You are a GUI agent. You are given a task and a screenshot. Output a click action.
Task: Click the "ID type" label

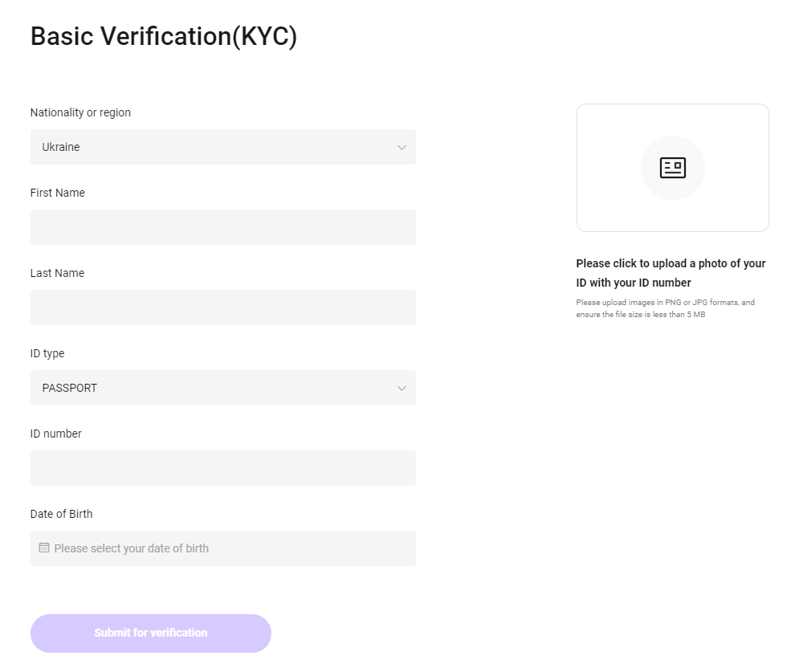click(47, 353)
